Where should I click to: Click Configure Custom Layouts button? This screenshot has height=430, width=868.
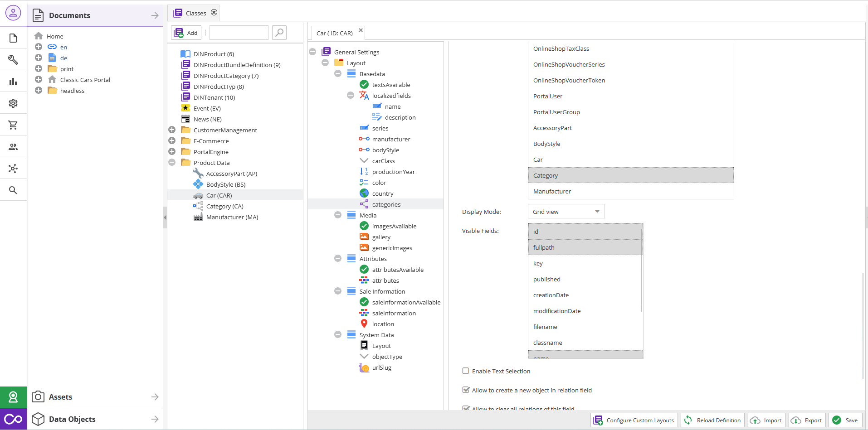tap(634, 420)
